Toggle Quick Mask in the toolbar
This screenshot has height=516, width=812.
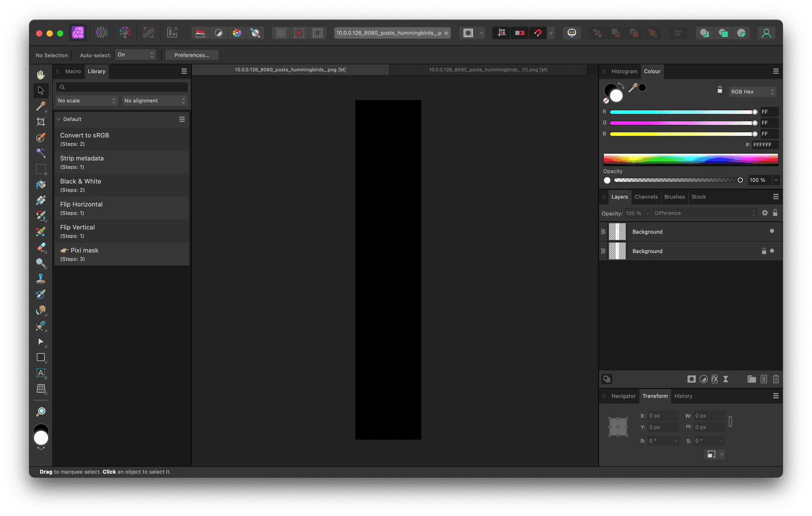[468, 33]
